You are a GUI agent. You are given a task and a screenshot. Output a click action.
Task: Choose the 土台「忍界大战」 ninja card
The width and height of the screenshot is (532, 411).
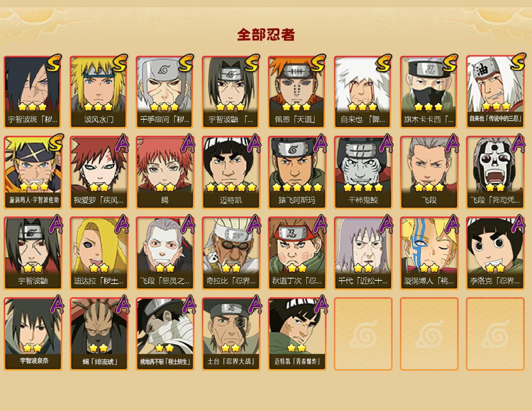pos(231,334)
